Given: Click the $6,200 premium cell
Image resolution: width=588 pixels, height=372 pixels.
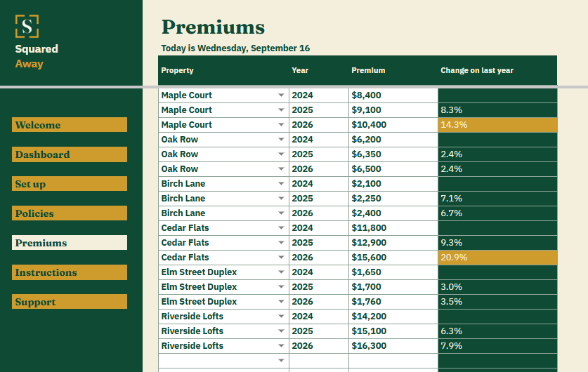Looking at the screenshot, I should pyautogui.click(x=393, y=140).
